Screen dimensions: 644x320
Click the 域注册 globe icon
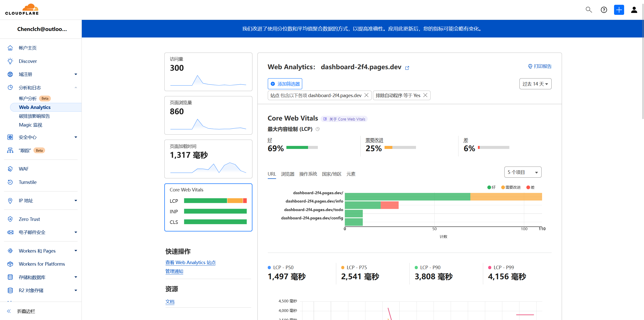point(10,74)
